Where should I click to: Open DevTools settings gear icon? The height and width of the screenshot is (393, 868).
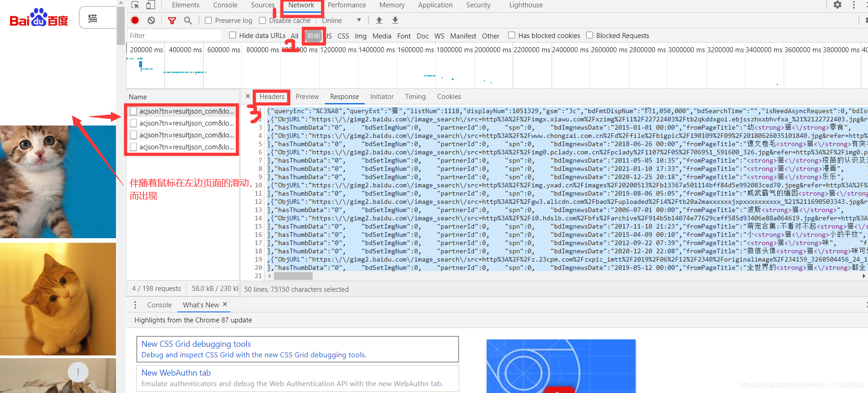[x=837, y=5]
